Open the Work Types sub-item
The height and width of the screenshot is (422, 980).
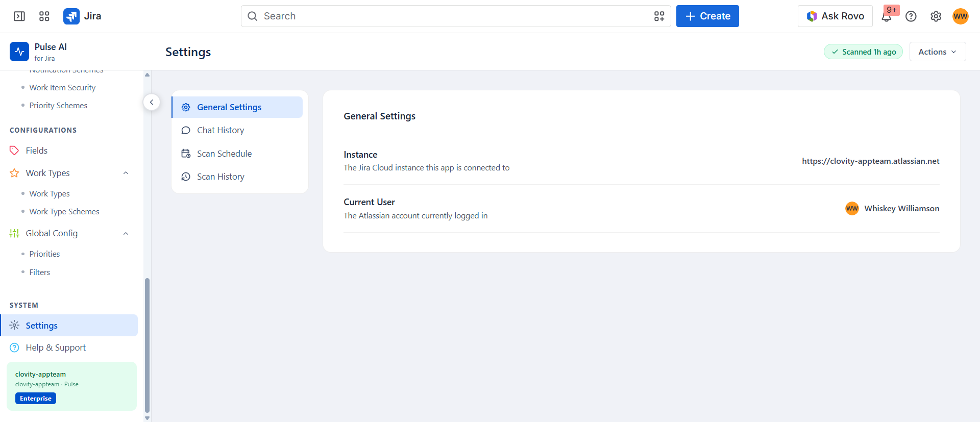50,194
